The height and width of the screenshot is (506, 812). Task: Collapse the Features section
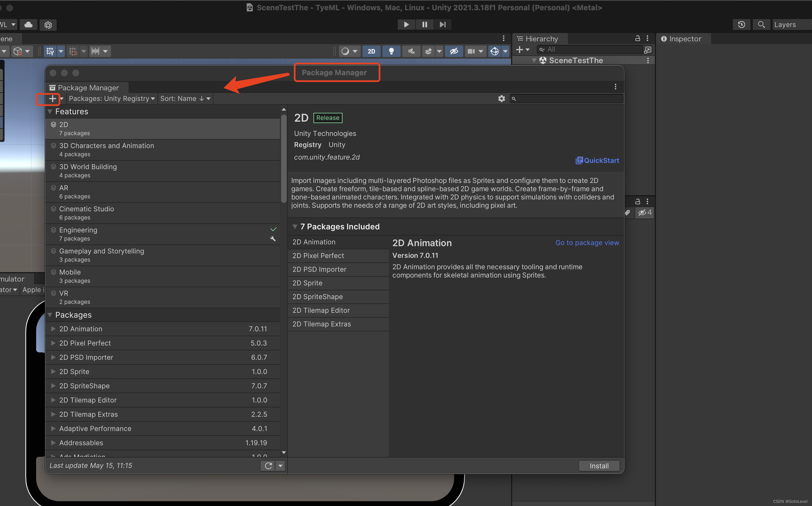50,111
